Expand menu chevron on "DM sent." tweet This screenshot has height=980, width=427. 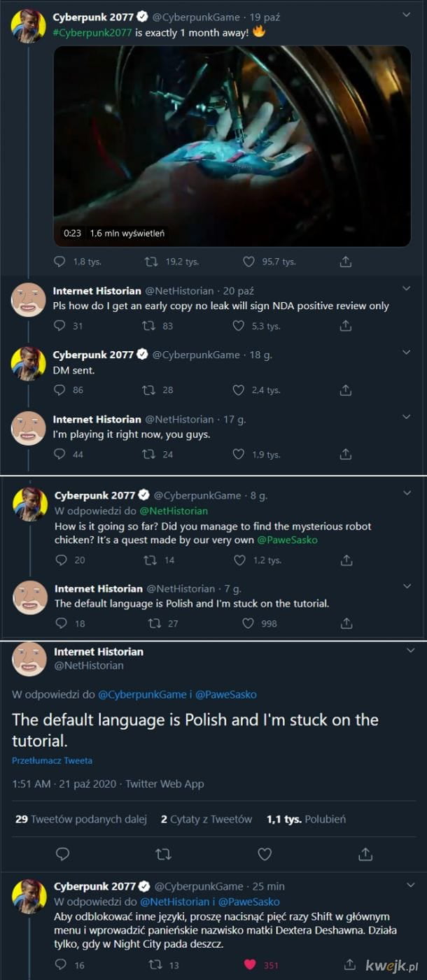407,353
